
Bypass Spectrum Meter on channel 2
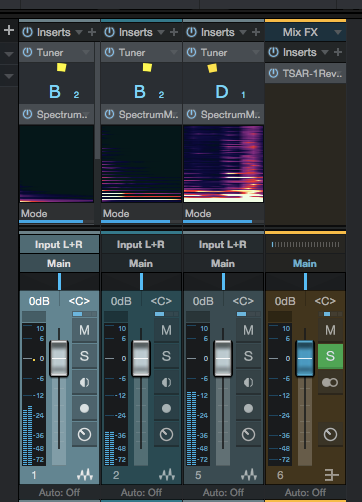(x=109, y=114)
